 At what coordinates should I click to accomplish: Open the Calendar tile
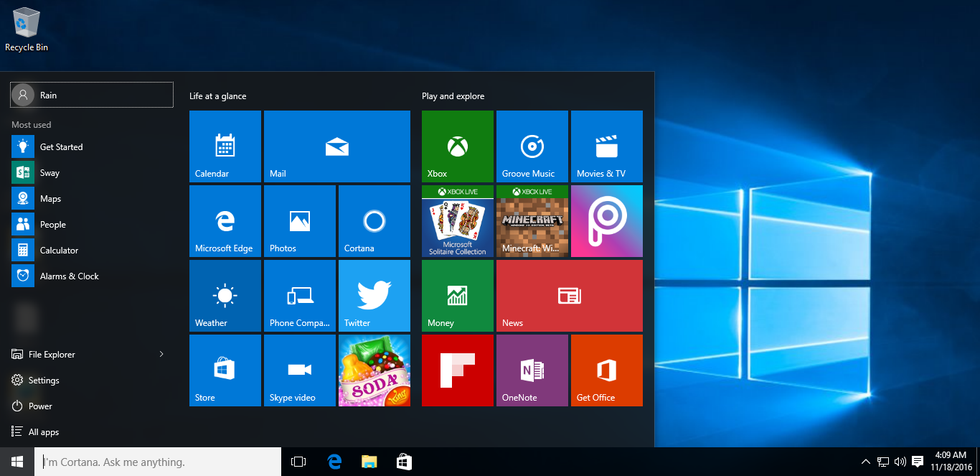coord(225,146)
